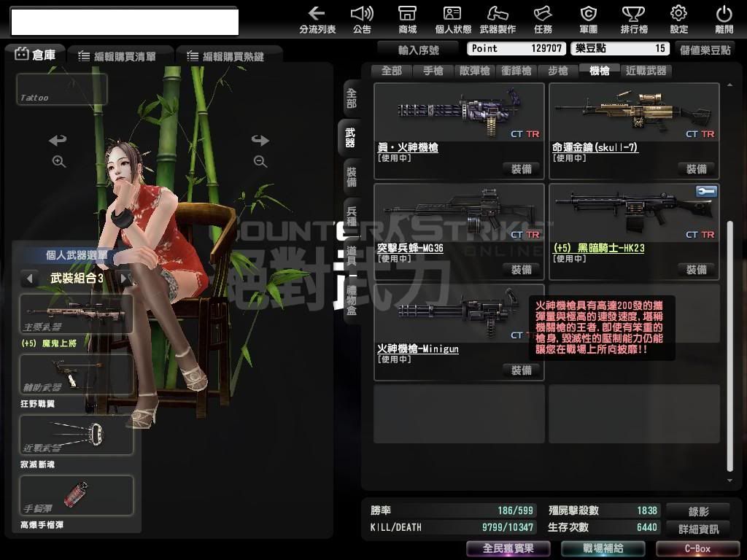Screen dimensions: 747x560
Task: Open the 錄影 recordings button
Action: click(698, 511)
